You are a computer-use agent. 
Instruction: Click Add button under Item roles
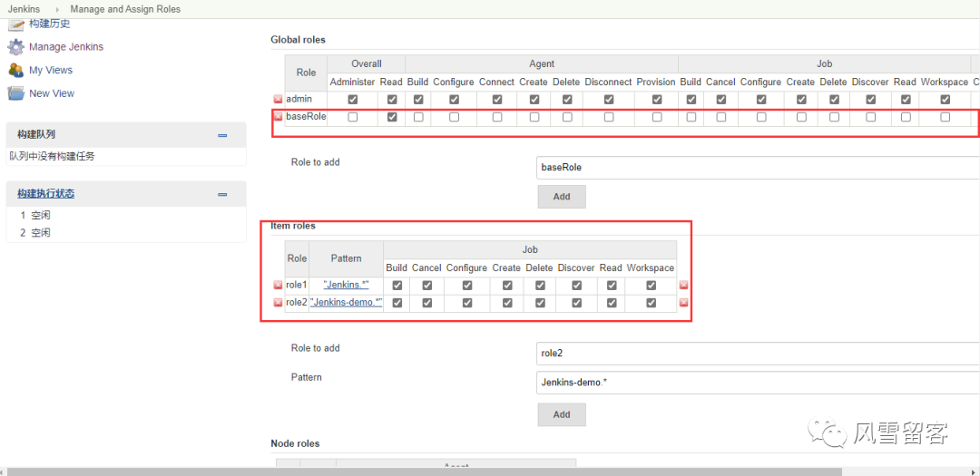click(562, 414)
